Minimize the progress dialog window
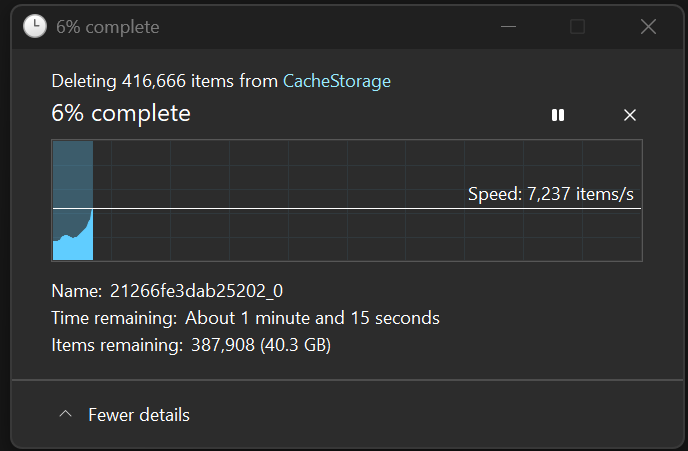Viewport: 688px width, 451px height. (508, 27)
